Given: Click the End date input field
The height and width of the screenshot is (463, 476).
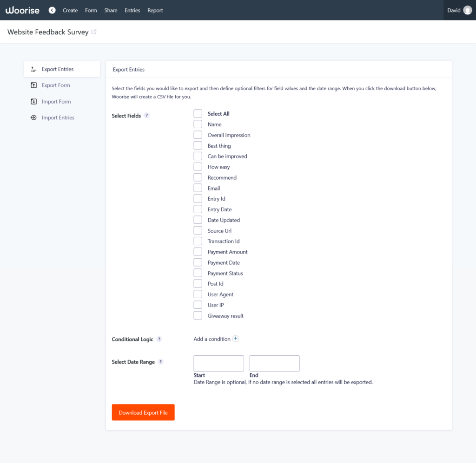Looking at the screenshot, I should tap(274, 363).
